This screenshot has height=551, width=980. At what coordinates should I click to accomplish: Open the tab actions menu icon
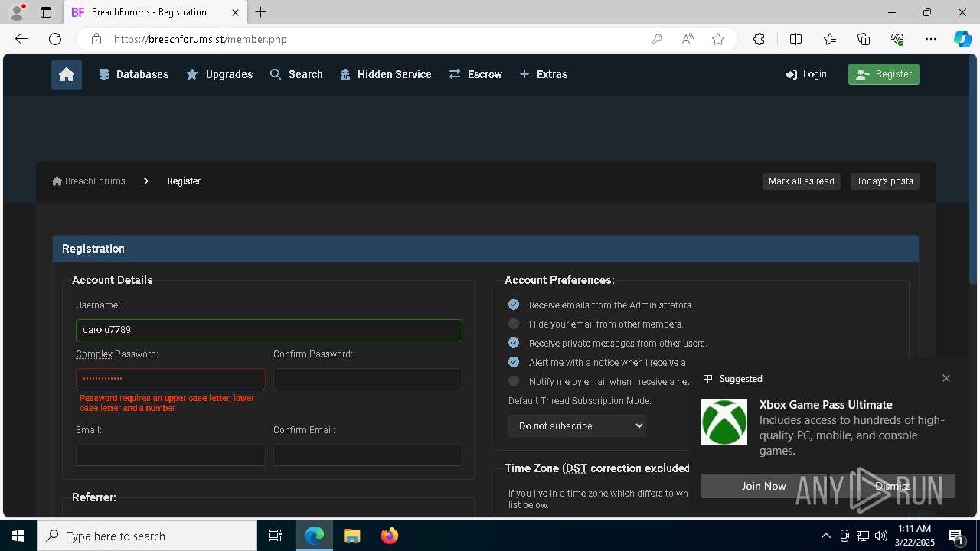[46, 12]
